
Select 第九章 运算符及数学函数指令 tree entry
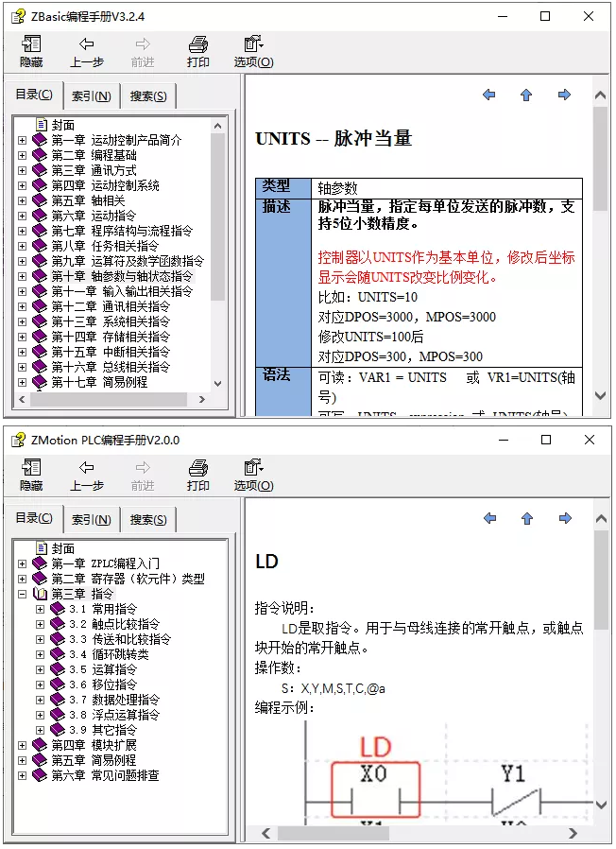(x=128, y=261)
